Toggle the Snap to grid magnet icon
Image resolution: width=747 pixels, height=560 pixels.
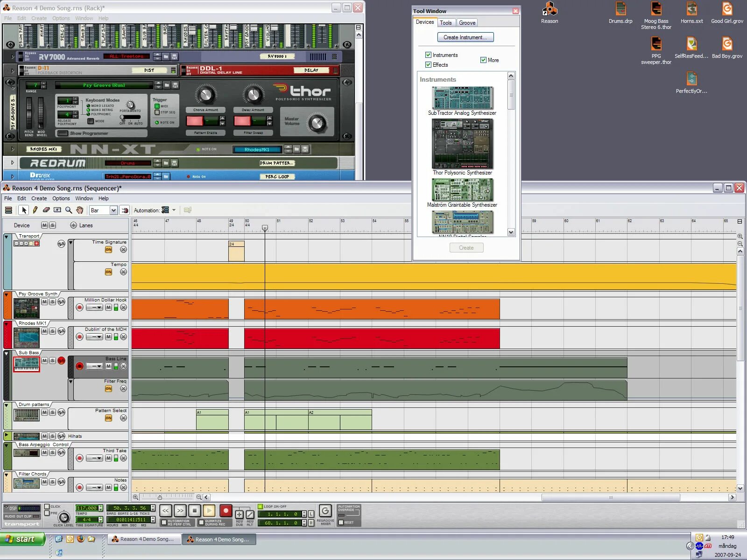coord(124,210)
